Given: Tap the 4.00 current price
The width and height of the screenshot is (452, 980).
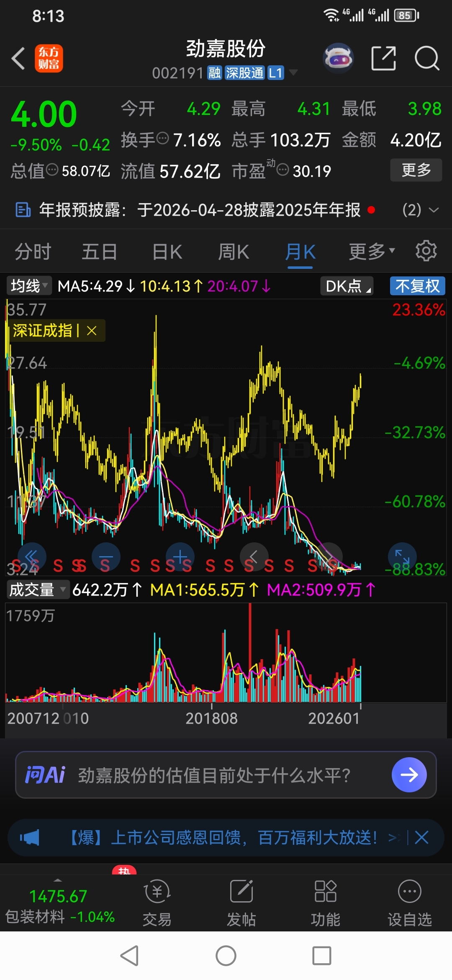Looking at the screenshot, I should click(44, 114).
